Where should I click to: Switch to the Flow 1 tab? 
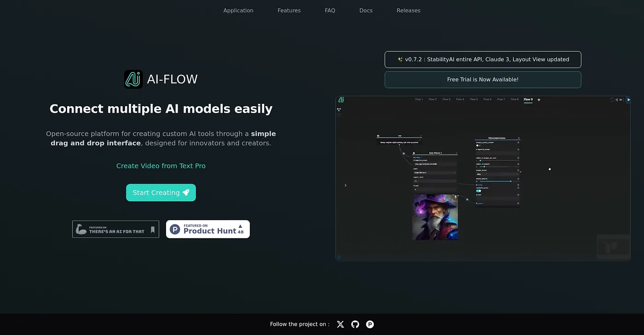click(x=419, y=100)
